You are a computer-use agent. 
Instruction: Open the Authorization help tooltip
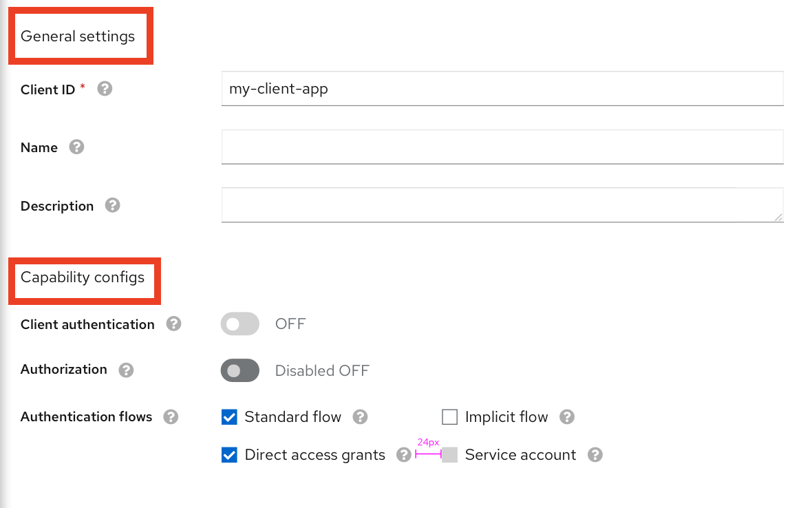tap(126, 370)
